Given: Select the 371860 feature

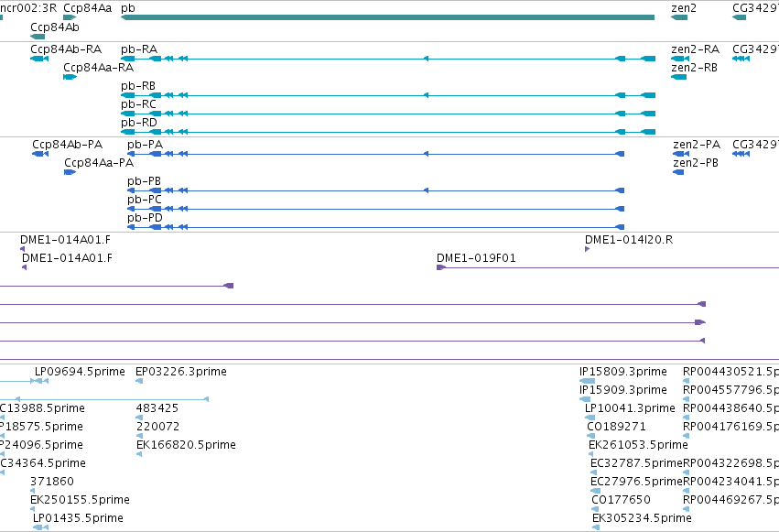Looking at the screenshot, I should click(33, 492).
